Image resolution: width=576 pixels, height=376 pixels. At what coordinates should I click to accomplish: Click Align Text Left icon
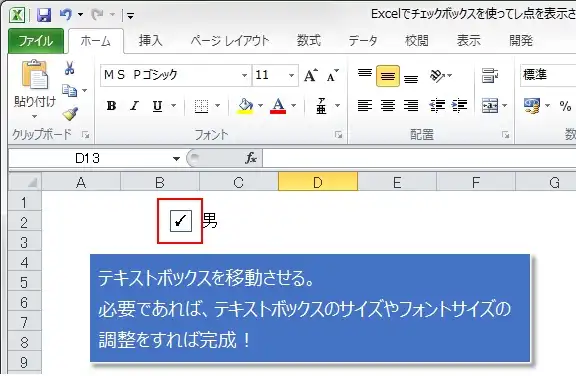(365, 106)
